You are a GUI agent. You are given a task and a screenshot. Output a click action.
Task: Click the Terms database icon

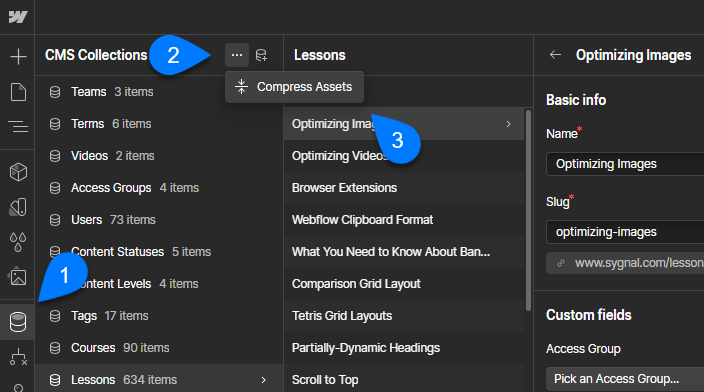pyautogui.click(x=55, y=124)
